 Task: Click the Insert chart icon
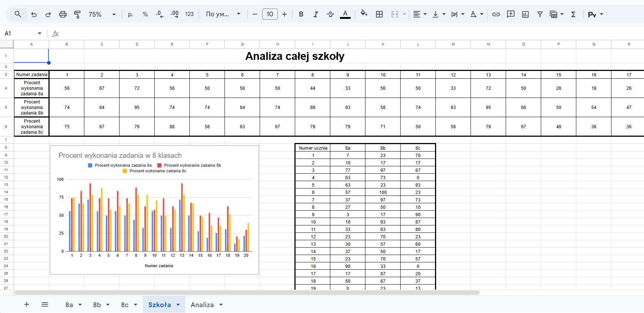click(x=525, y=14)
